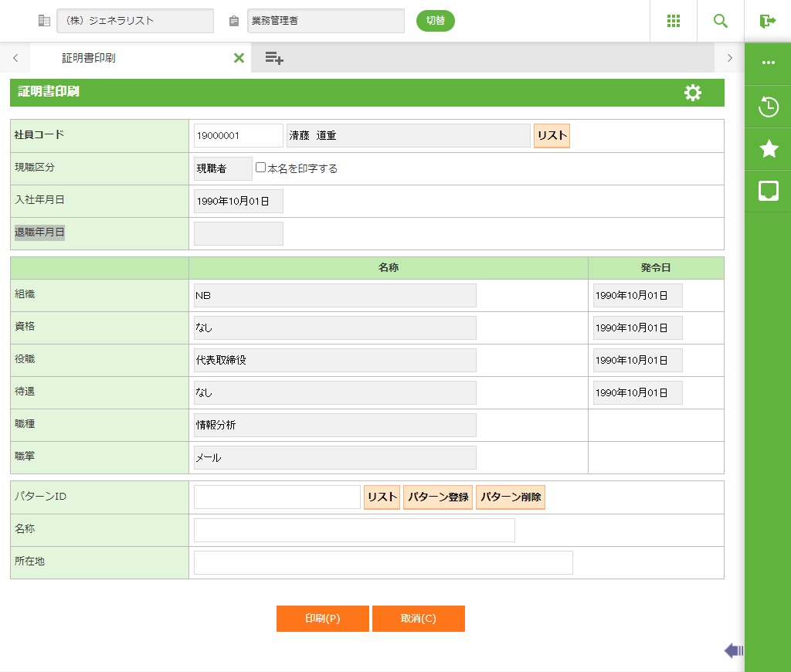Click the search magnifier icon
791x672 pixels.
point(720,21)
